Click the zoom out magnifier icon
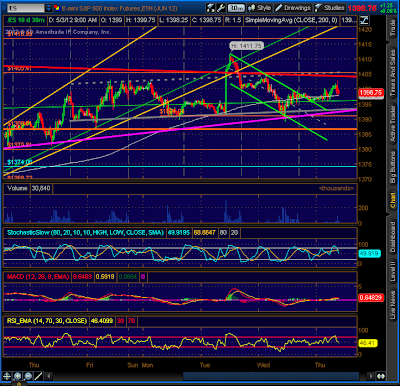Image resolution: width=400 pixels, height=386 pixels. 28,376
